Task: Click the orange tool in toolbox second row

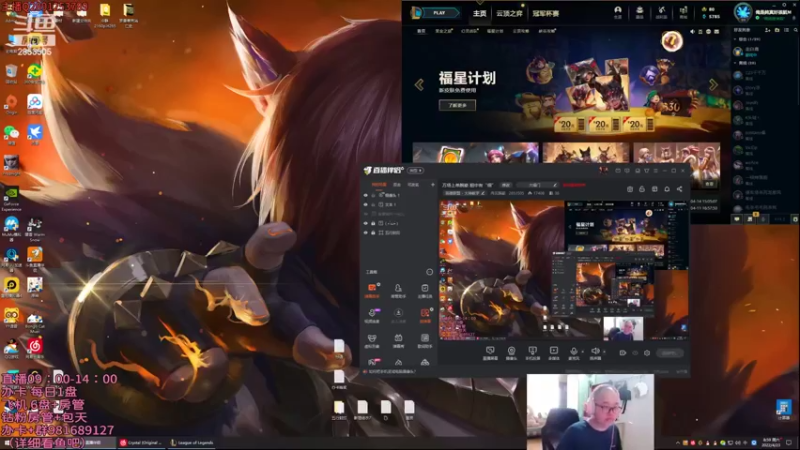Action: click(x=424, y=315)
